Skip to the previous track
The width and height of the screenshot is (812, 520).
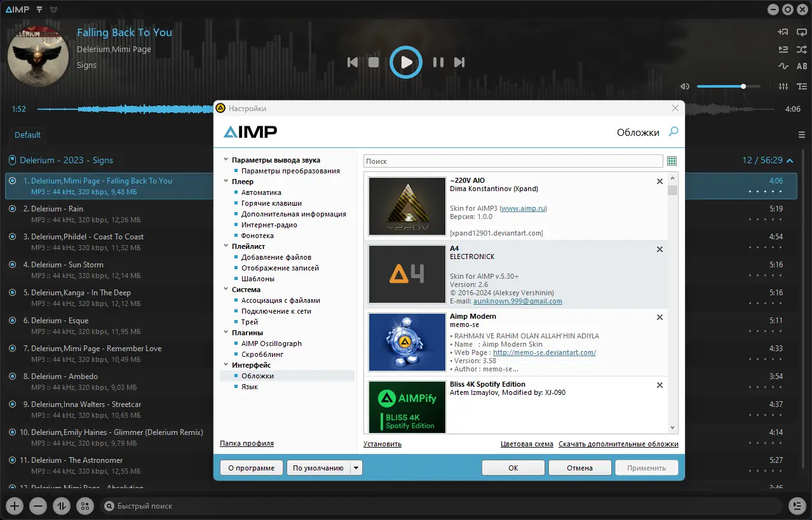(353, 62)
